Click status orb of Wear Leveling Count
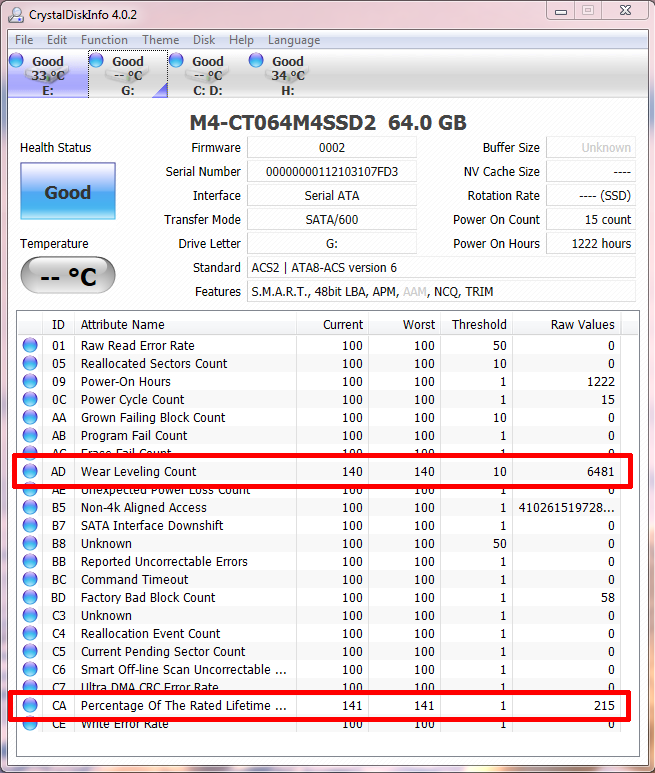 click(30, 471)
